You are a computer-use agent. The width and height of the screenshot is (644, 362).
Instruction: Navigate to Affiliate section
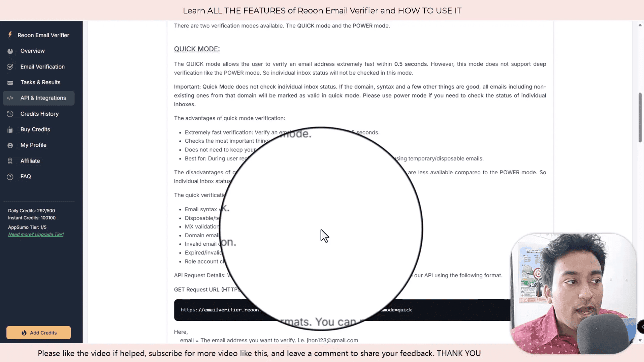pos(30,161)
